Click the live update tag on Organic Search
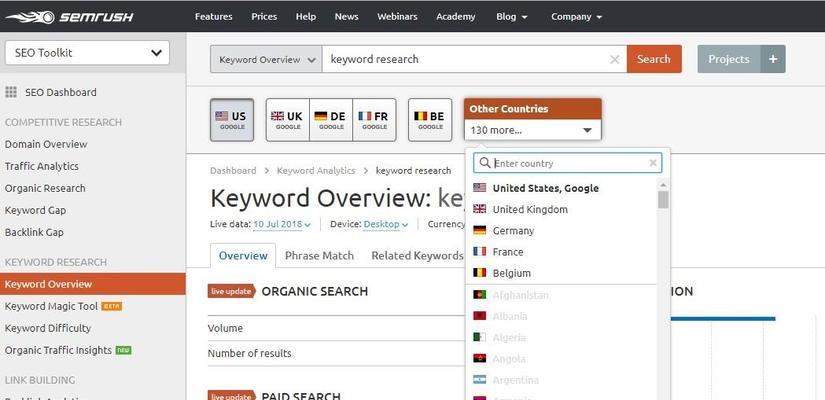Viewport: 825px width, 400px height. [x=232, y=291]
